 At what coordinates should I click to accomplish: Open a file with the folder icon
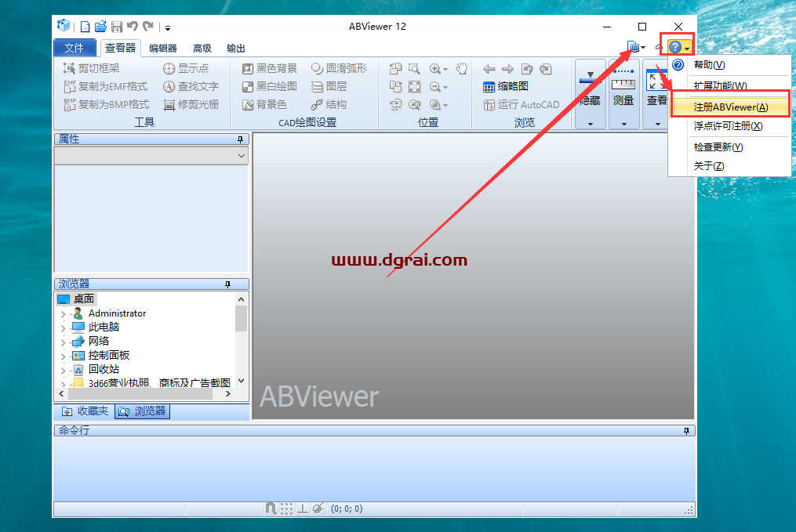[100, 27]
